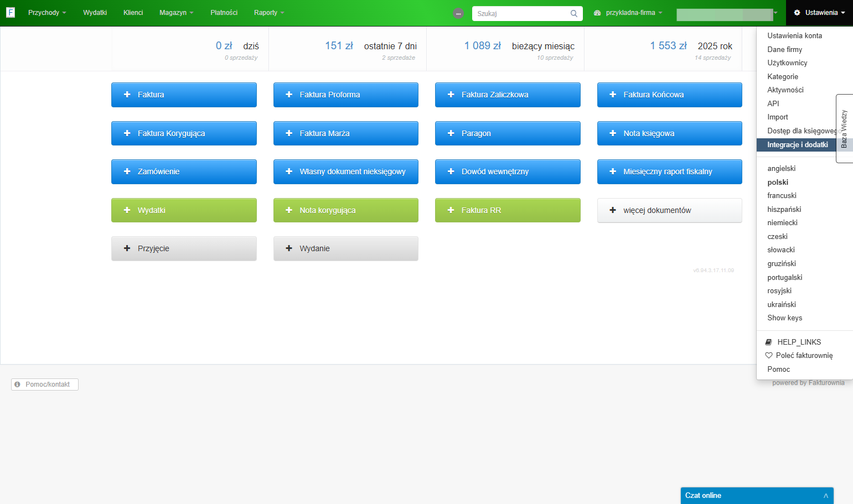The image size is (853, 504).
Task: Go to Wydatki in the top menu
Action: click(x=95, y=13)
